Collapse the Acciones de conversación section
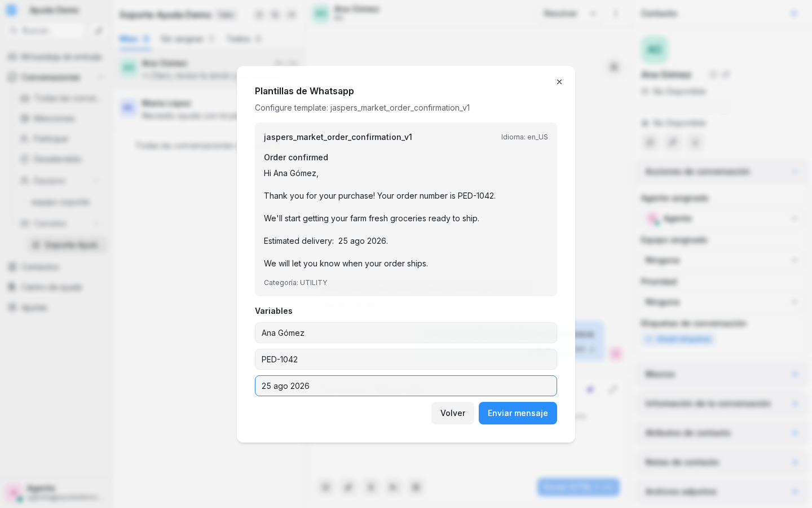 point(723,172)
